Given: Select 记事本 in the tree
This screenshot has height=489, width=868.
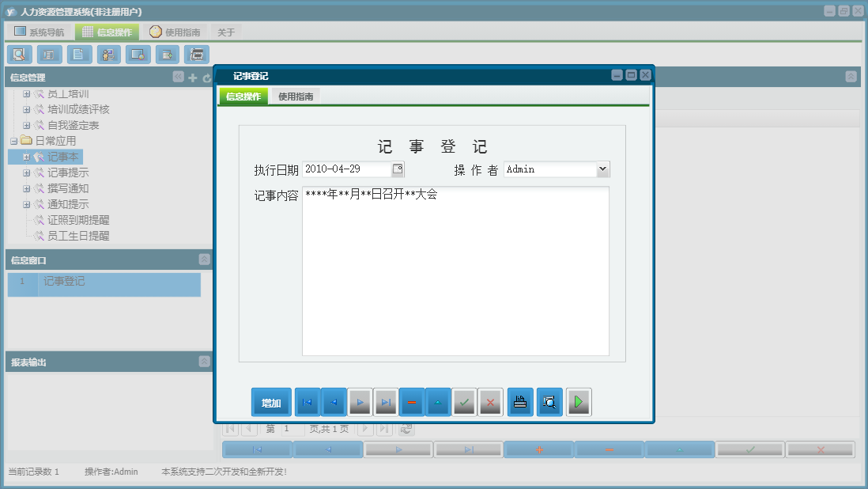Looking at the screenshot, I should 62,157.
